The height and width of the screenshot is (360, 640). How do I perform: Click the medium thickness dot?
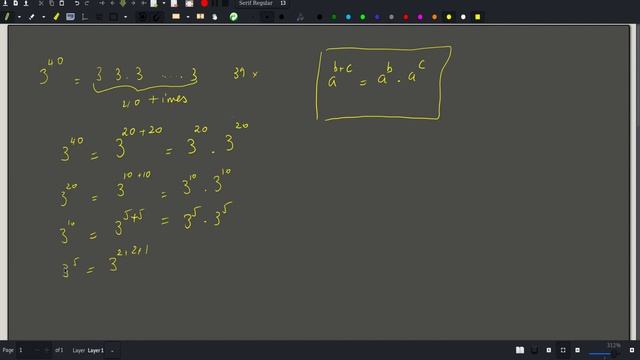(x=267, y=17)
